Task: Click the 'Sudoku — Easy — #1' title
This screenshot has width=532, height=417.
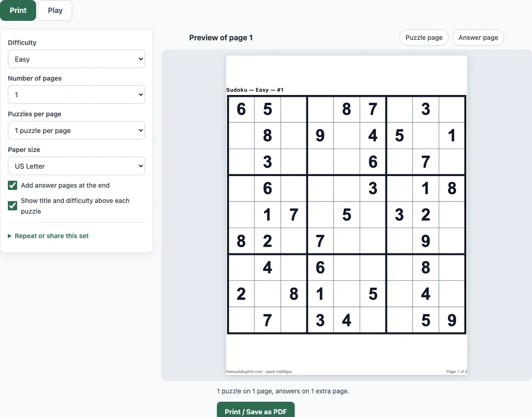Action: (255, 90)
